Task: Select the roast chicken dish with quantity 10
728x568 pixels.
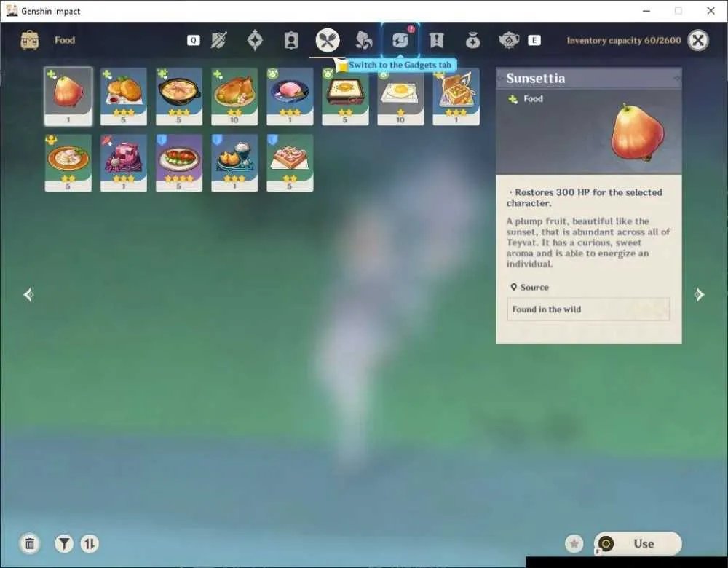Action: 234,96
